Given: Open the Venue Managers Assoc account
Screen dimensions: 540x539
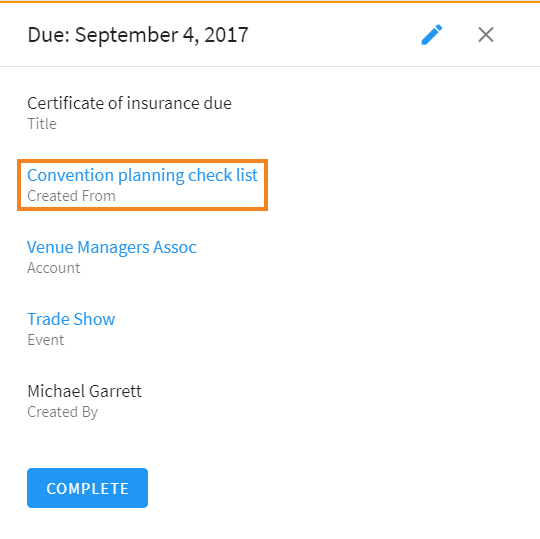Looking at the screenshot, I should (112, 247).
